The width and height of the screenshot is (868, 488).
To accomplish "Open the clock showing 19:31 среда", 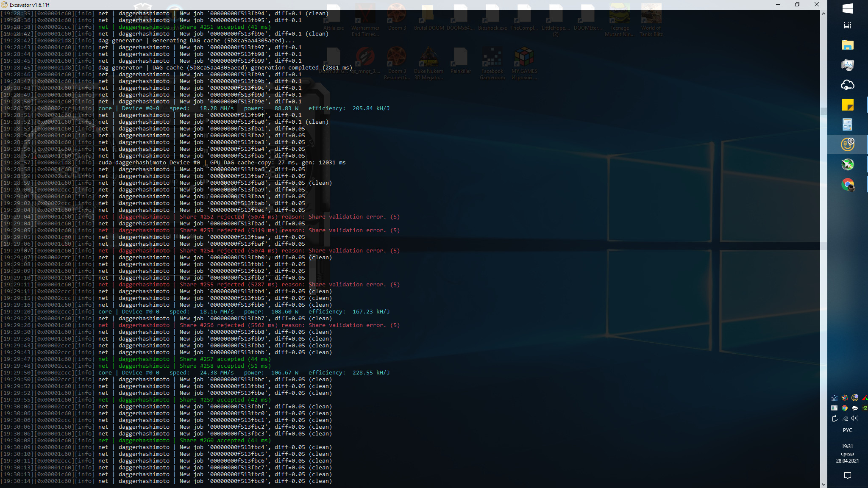I will (x=847, y=453).
